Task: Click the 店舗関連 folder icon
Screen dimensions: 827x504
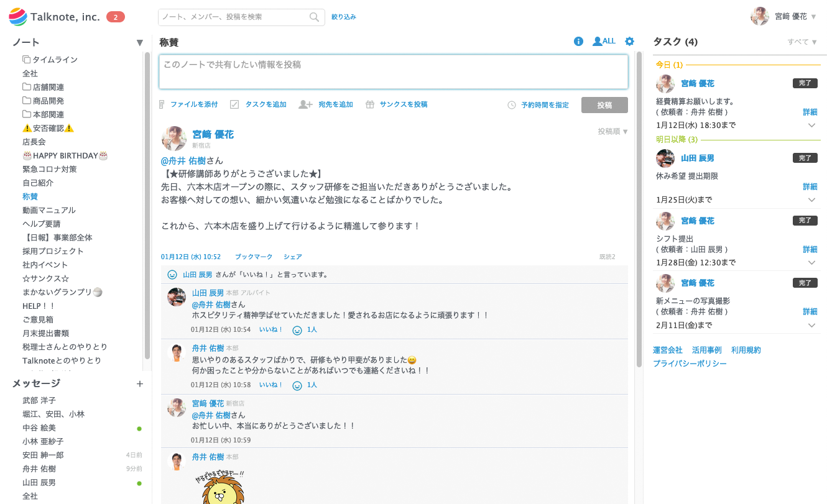Action: coord(27,87)
